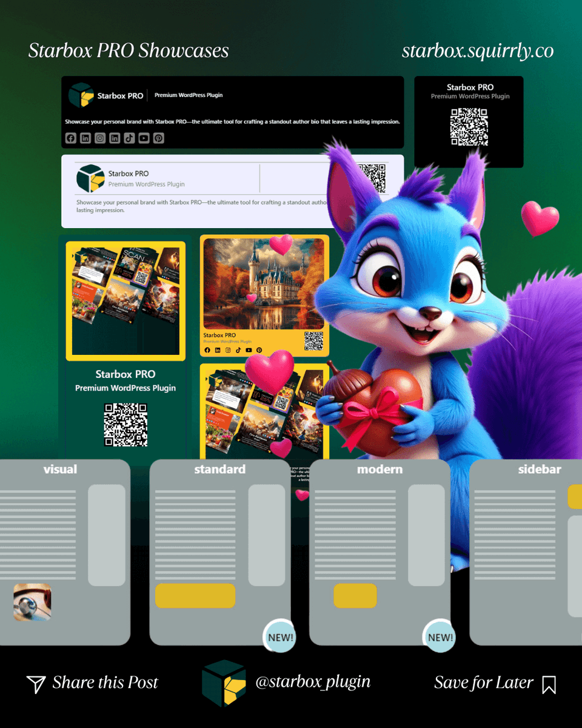The width and height of the screenshot is (582, 728).
Task: Click Pinterest icon on yellow castle card
Action: [259, 350]
